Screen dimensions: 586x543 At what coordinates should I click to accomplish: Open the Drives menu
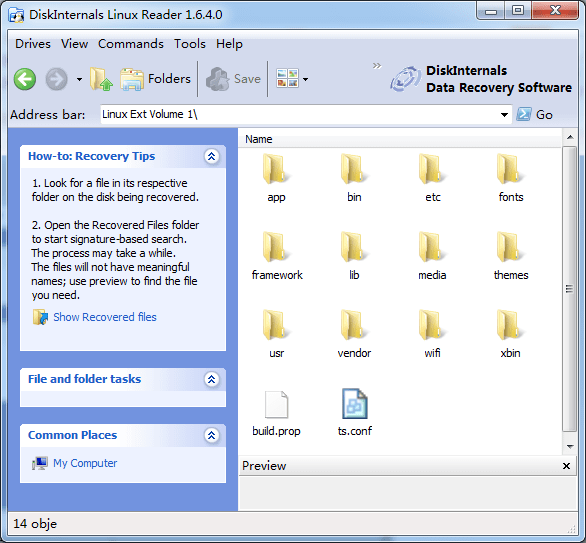(x=33, y=44)
